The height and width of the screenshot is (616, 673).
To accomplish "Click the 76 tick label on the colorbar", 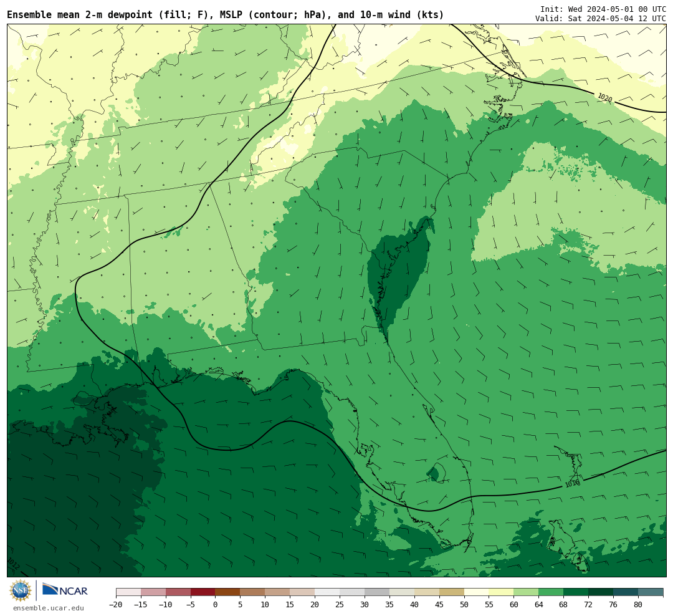I will (x=613, y=604).
